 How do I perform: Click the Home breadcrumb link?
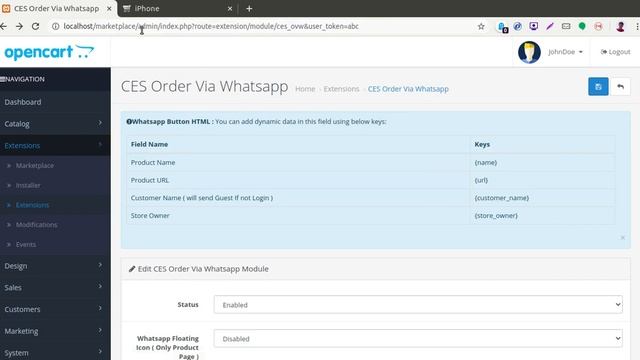point(305,89)
